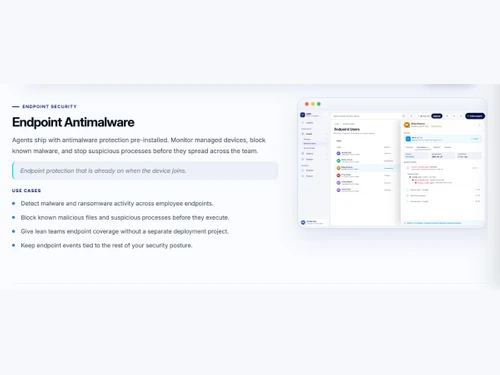Click the "USE CASES" label
Screen dimensions: 500x375
click(26, 191)
